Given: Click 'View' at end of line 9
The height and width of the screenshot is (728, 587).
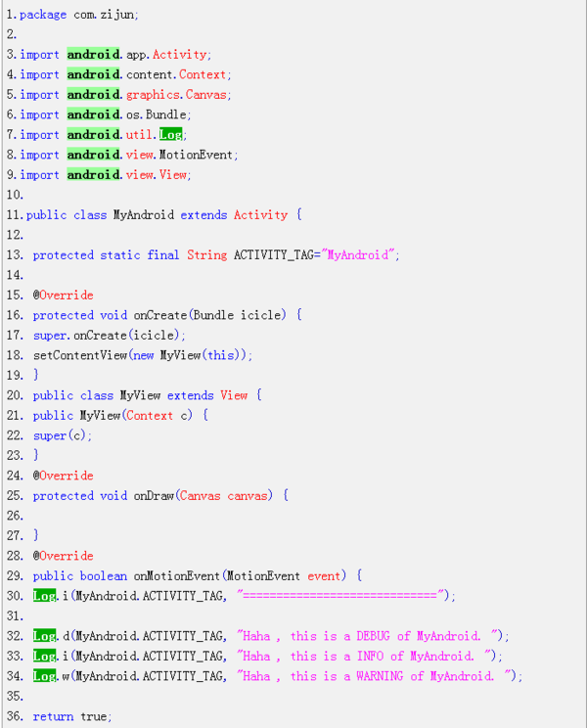Looking at the screenshot, I should point(173,175).
